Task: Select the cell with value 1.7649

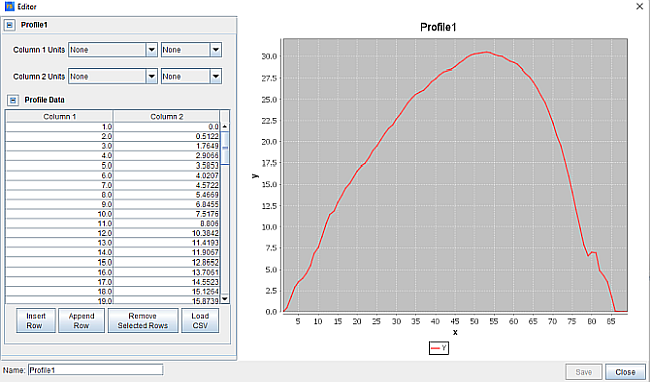Action: (166, 146)
